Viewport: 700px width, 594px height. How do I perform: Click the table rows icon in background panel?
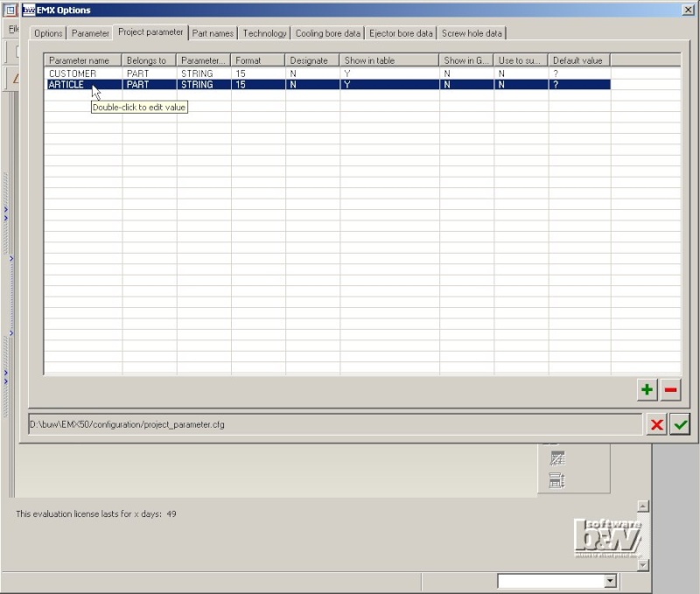tap(557, 480)
